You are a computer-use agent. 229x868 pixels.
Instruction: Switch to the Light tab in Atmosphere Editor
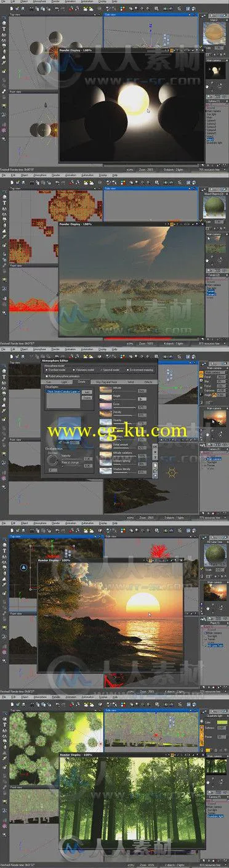(x=65, y=382)
